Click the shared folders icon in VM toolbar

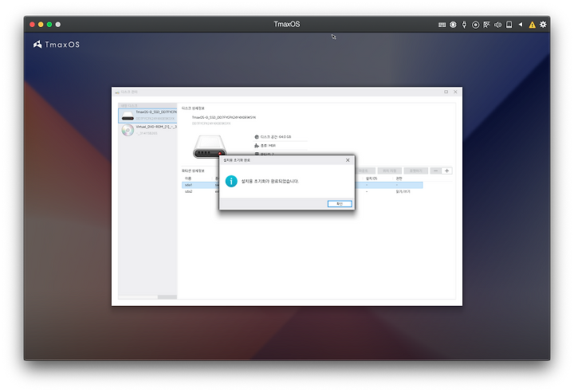pyautogui.click(x=486, y=25)
